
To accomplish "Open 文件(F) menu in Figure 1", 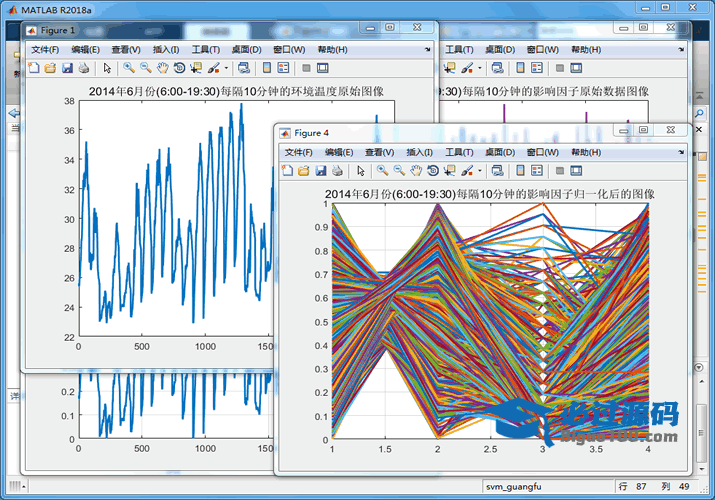I will coord(45,49).
